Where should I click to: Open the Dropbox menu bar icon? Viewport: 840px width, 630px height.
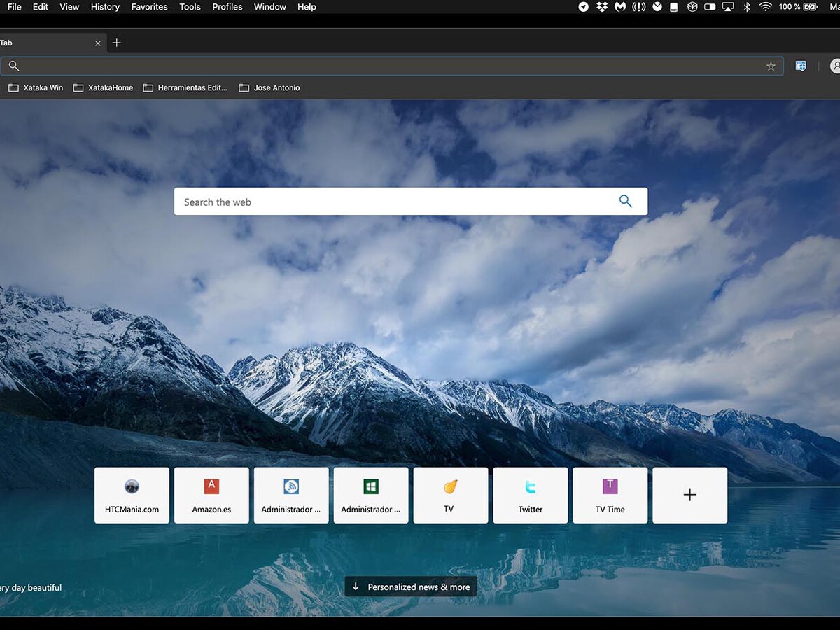click(602, 7)
